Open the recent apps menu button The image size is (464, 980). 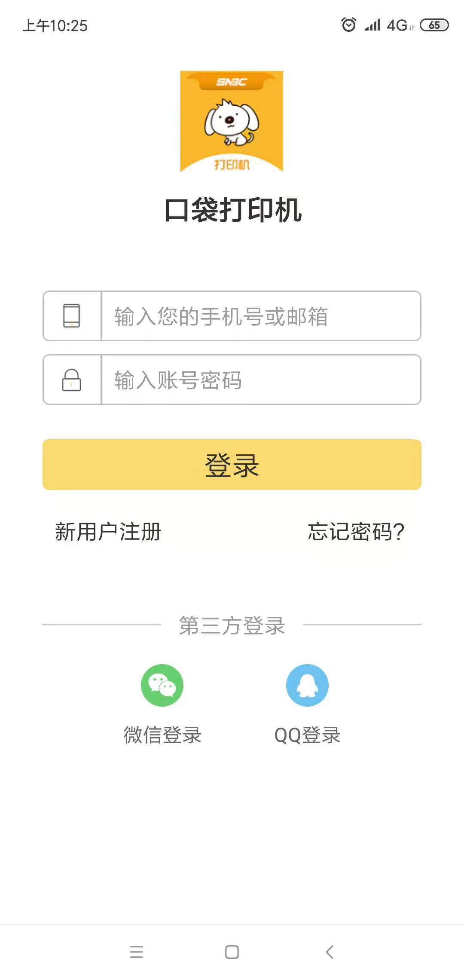pos(137,952)
